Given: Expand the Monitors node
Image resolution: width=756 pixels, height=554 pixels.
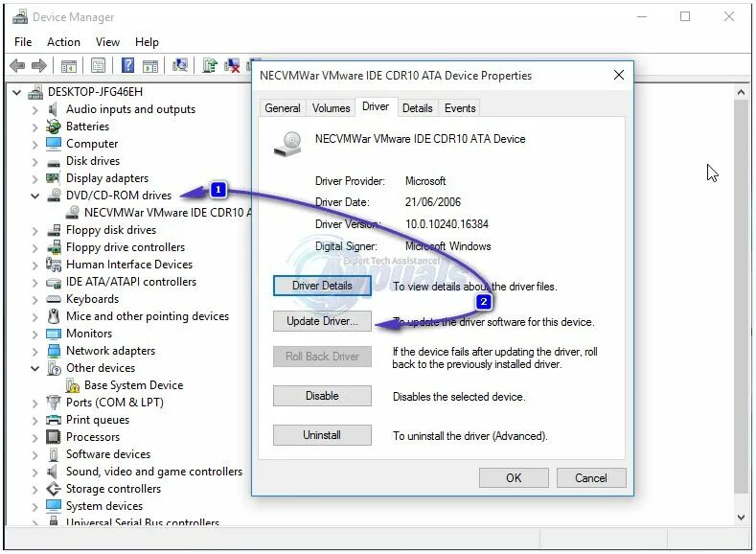Looking at the screenshot, I should [x=34, y=335].
